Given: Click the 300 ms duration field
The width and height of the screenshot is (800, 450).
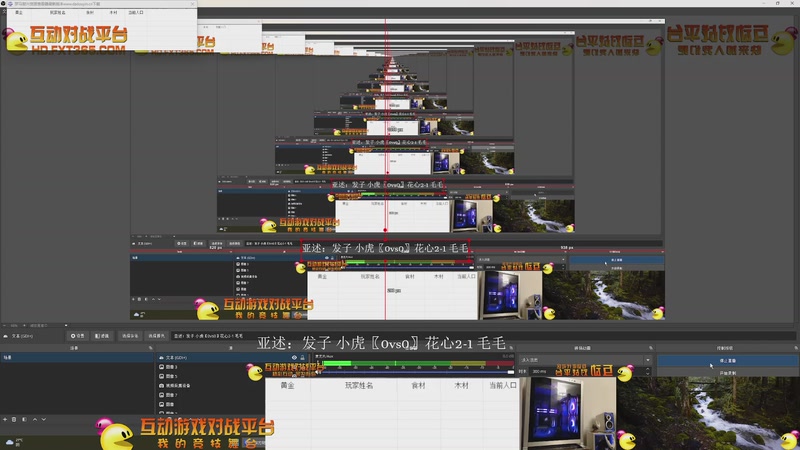Looking at the screenshot, I should click(588, 371).
